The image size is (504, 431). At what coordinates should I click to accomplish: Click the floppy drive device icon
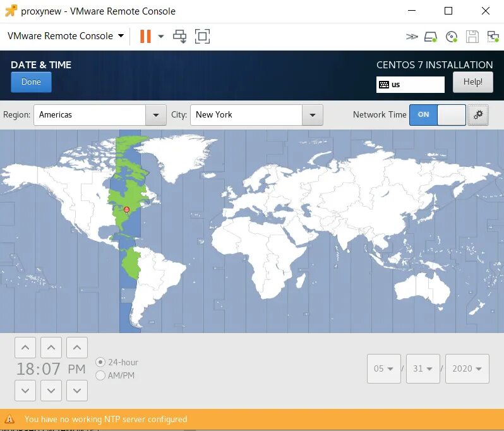472,37
